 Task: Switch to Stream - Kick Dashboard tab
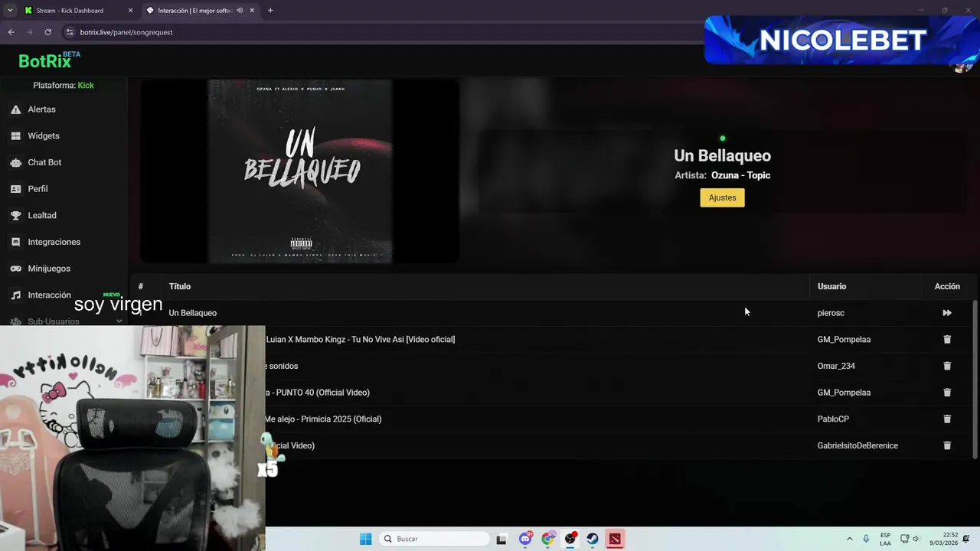point(78,11)
